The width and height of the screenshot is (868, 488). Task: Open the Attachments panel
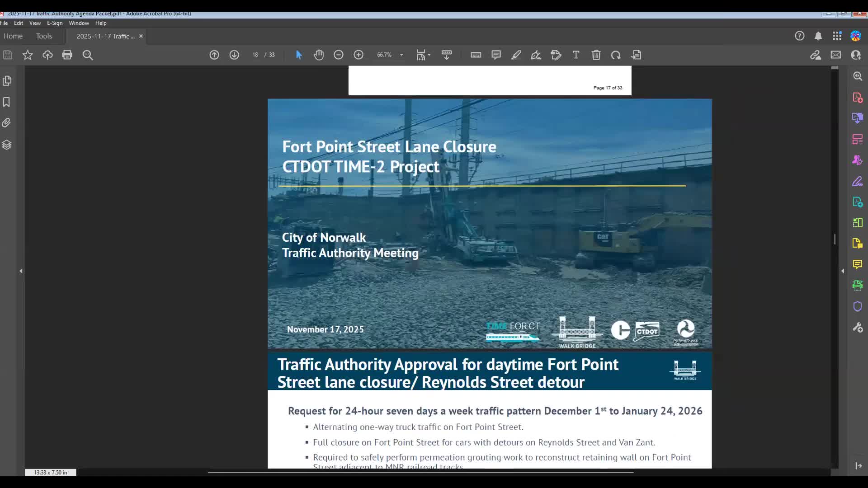click(6, 122)
